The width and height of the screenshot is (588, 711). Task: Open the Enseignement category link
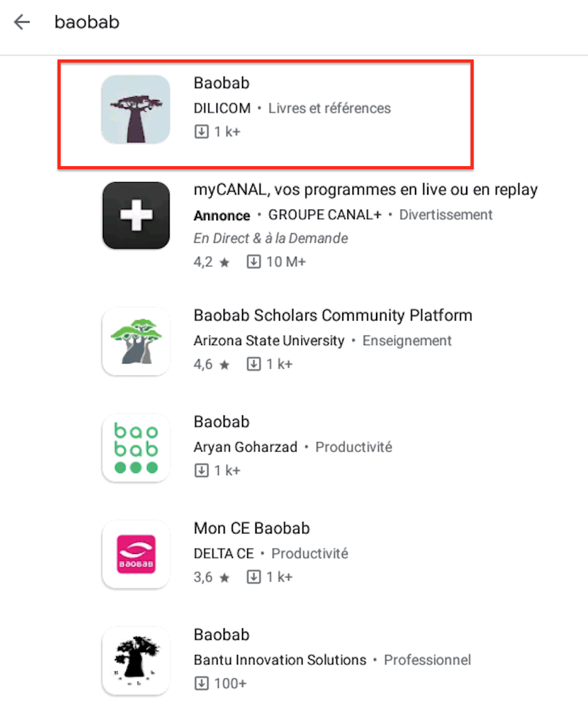[407, 340]
